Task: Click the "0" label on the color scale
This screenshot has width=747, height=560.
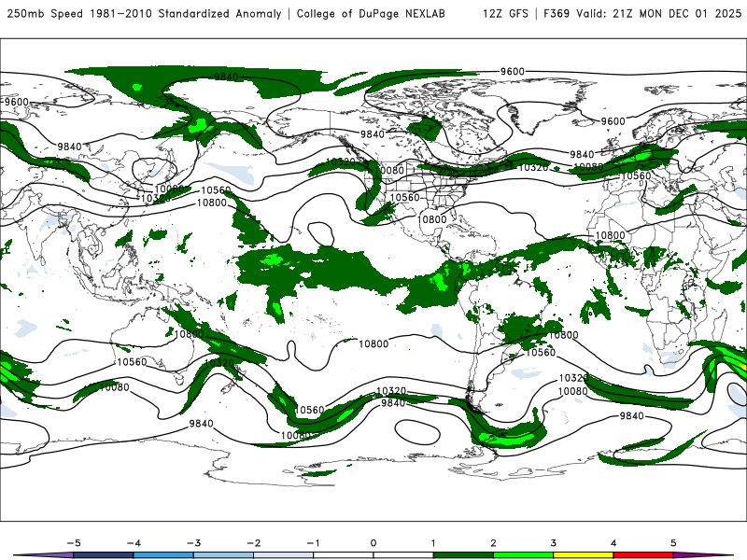Action: pyautogui.click(x=373, y=543)
